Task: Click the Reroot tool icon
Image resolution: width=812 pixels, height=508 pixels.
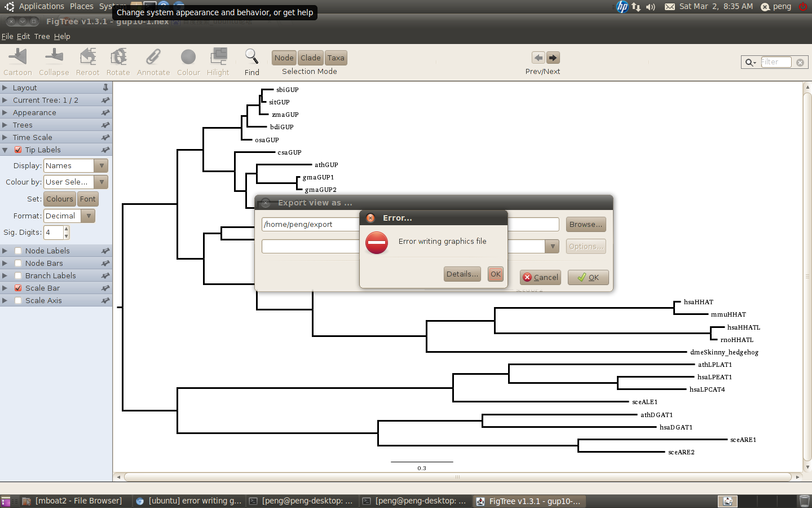Action: pos(87,57)
